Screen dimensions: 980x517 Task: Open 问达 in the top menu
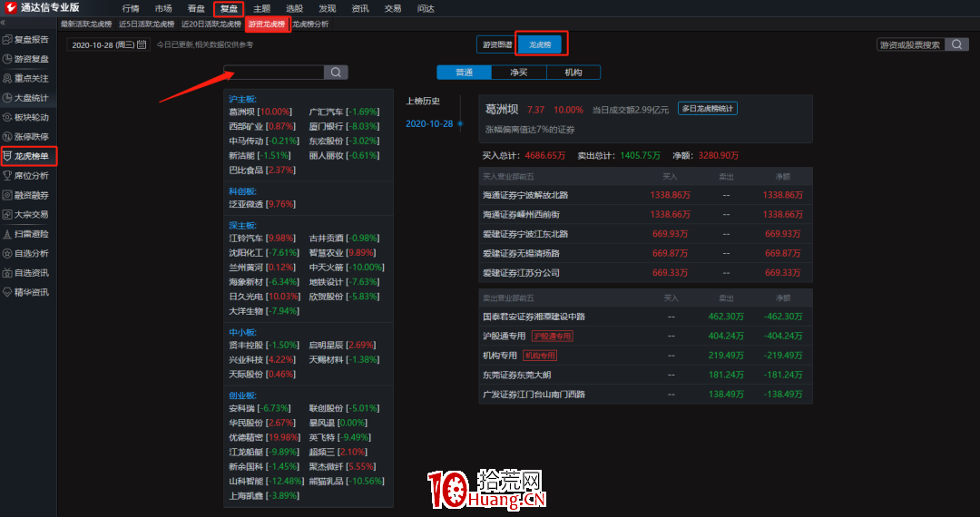(x=426, y=9)
